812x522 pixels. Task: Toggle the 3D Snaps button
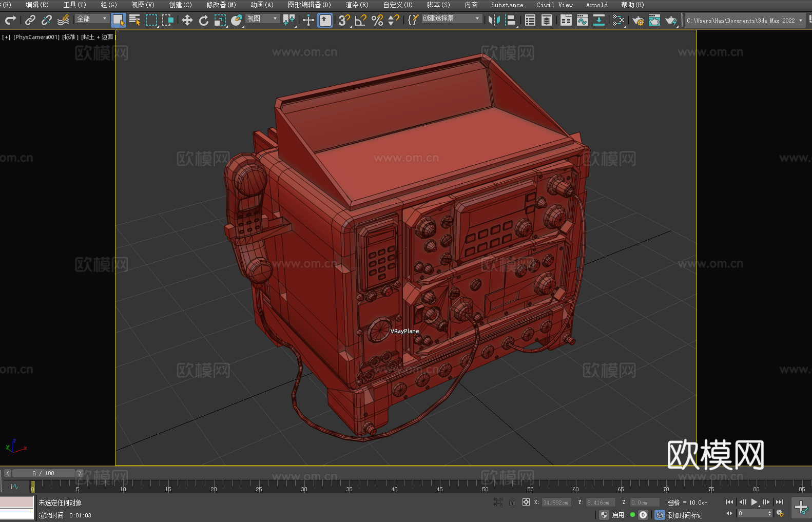coord(344,20)
